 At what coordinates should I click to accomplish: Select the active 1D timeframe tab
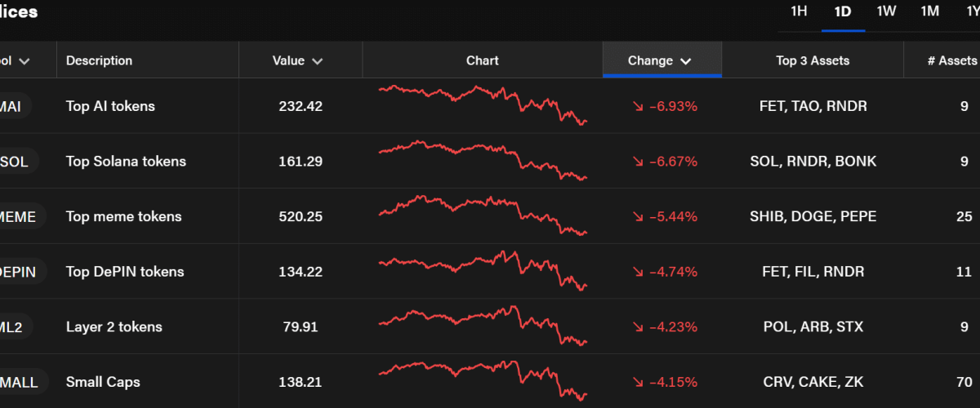click(x=843, y=11)
